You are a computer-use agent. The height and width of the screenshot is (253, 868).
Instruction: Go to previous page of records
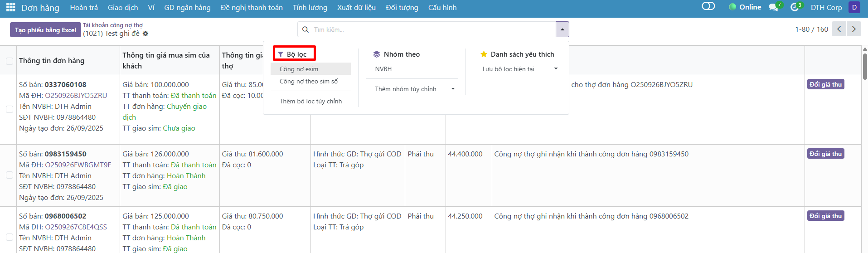(839, 29)
